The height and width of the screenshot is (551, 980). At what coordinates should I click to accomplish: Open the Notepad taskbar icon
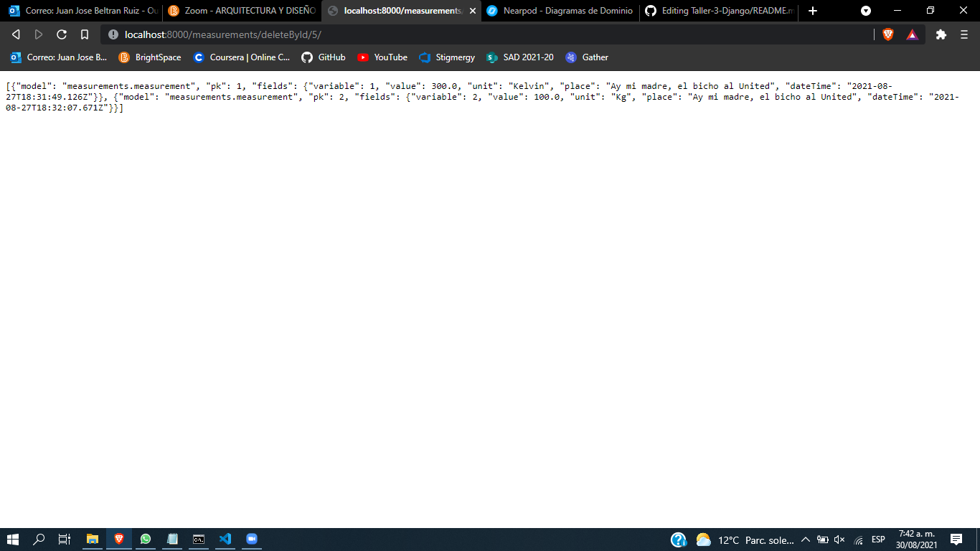point(172,539)
